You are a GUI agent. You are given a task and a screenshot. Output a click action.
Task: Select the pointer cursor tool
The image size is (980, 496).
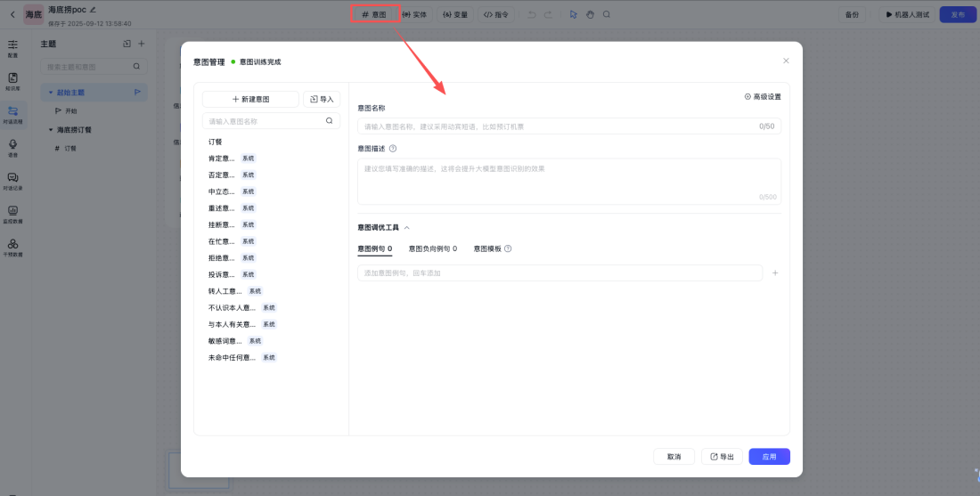pyautogui.click(x=573, y=14)
